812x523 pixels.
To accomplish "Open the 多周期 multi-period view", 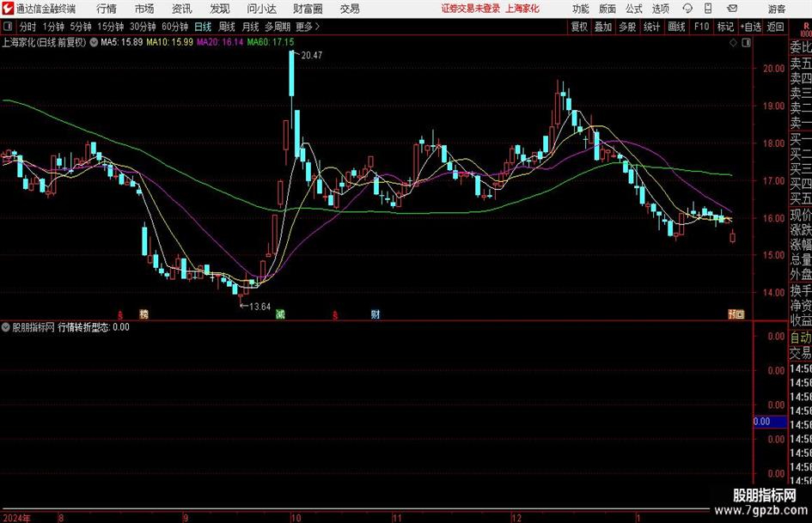I will [278, 27].
